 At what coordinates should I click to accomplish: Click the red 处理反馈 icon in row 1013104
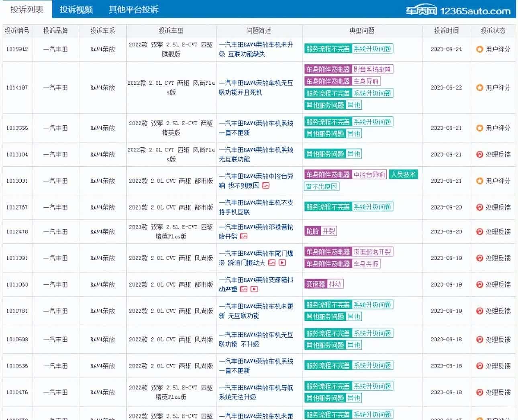[479, 155]
